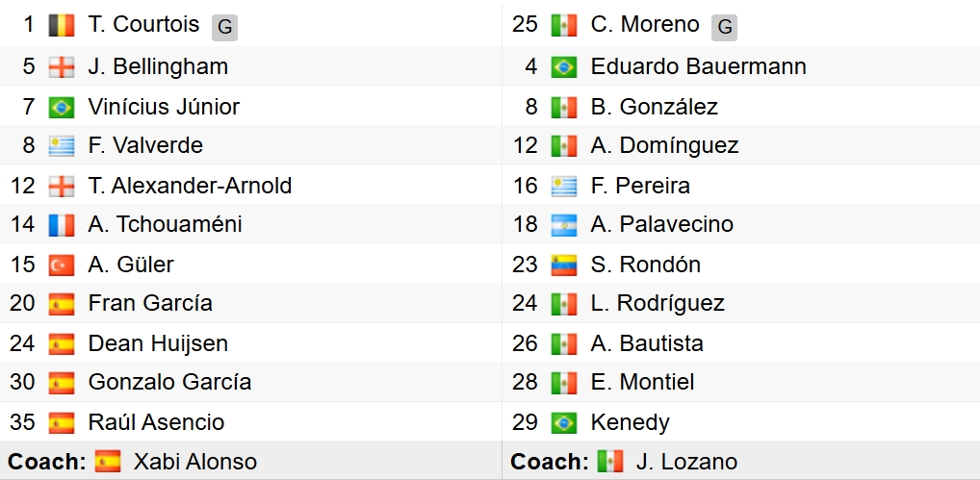Click Gonzalo García's name
The height and width of the screenshot is (480, 980).
point(169,383)
